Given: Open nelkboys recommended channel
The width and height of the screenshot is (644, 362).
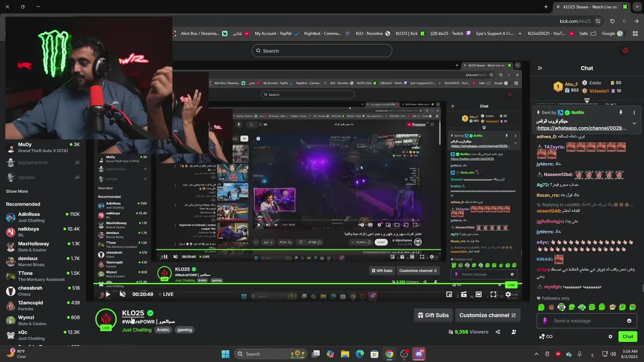Looking at the screenshot, I should tap(43, 232).
